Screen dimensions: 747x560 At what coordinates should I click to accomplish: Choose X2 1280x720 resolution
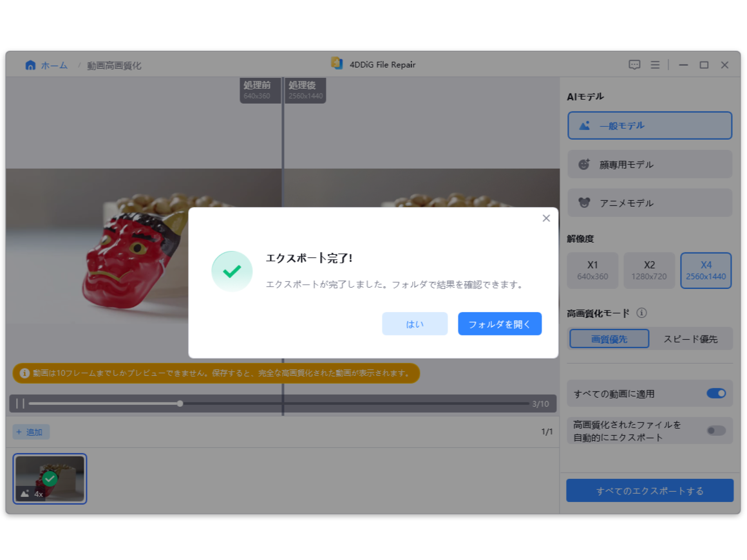point(649,270)
